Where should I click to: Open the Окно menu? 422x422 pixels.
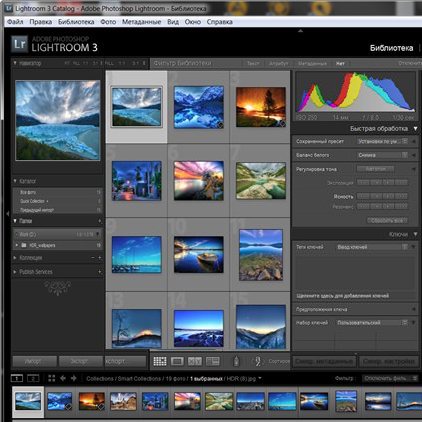point(193,22)
